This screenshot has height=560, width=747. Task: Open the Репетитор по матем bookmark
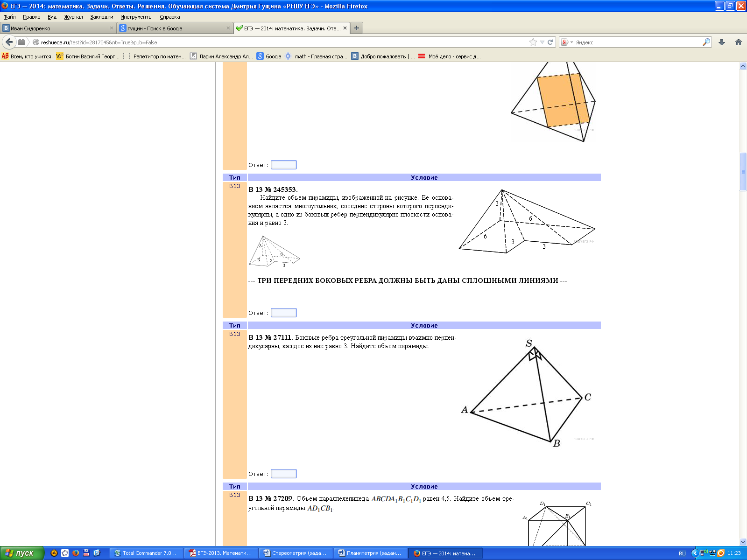click(x=154, y=56)
